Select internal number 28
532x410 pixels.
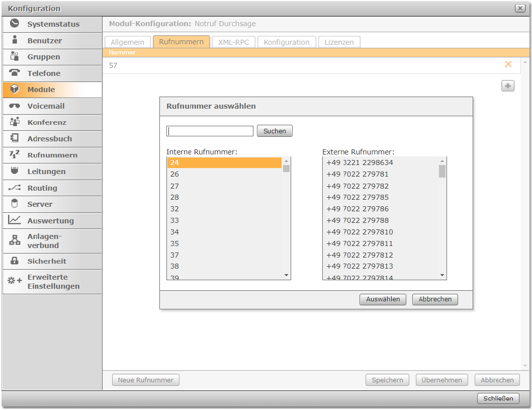(x=225, y=197)
